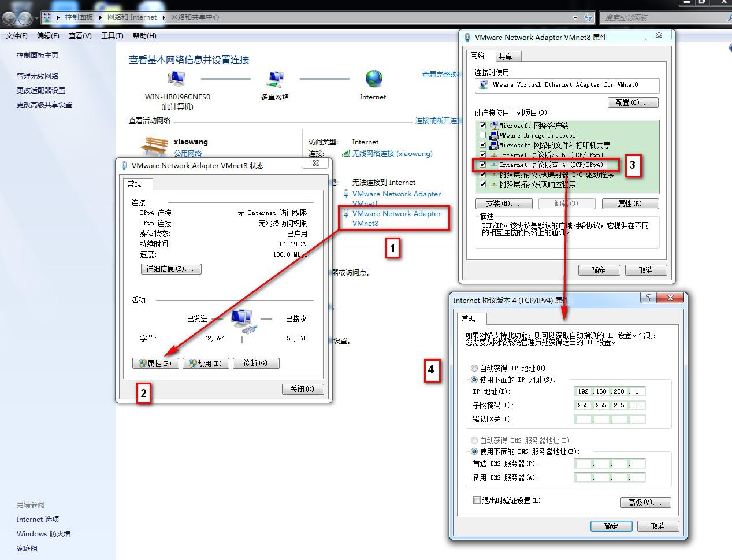The width and height of the screenshot is (732, 560).
Task: Expand the breadcrumb arrow after 控制面板
Action: point(100,17)
